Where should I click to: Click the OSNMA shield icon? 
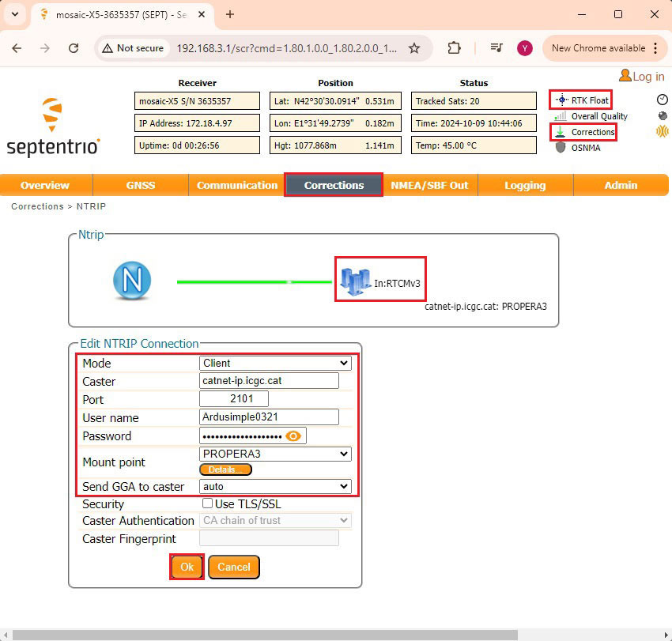pos(561,148)
